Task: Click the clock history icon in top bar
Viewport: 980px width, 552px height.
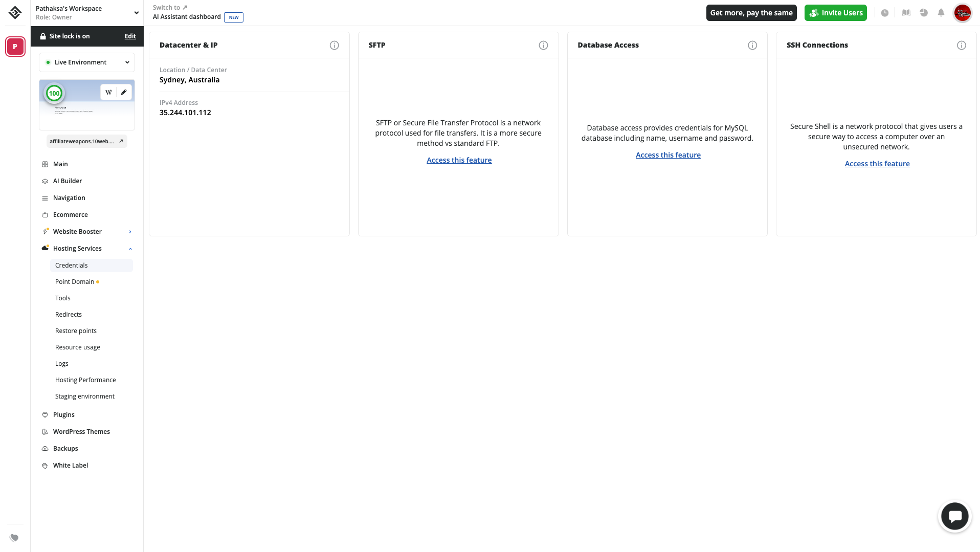Action: tap(885, 13)
